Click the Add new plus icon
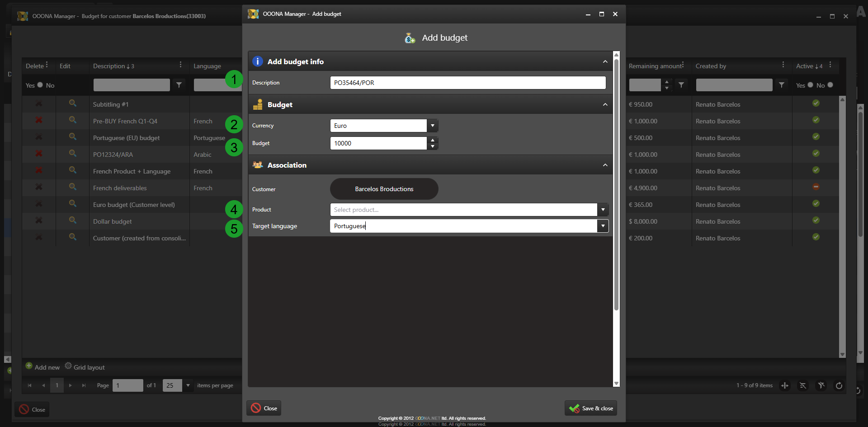 [29, 366]
